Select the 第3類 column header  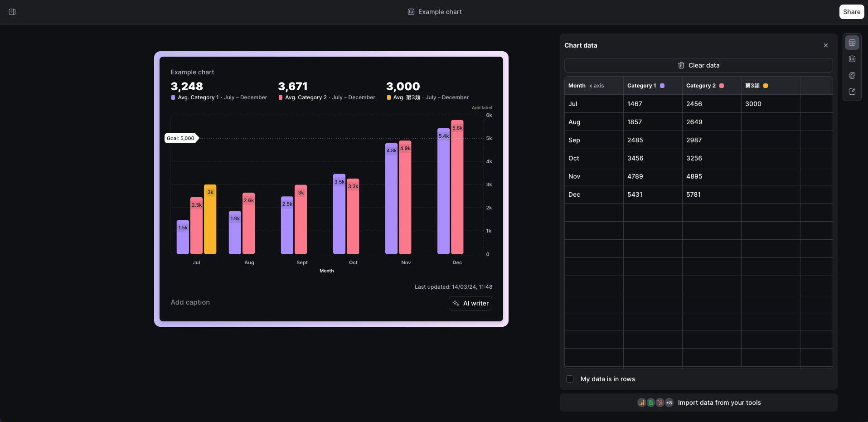pos(771,86)
